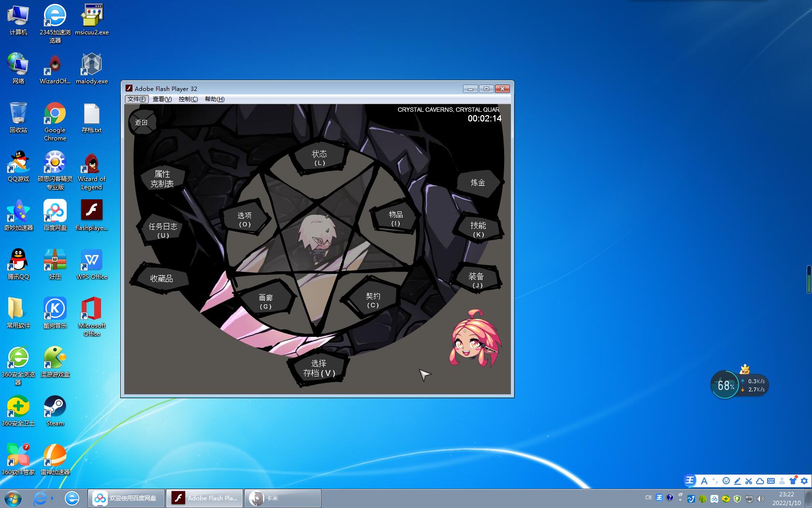Open 存档.txt file on desktop
Screen dimensions: 812x508
pyautogui.click(x=91, y=118)
